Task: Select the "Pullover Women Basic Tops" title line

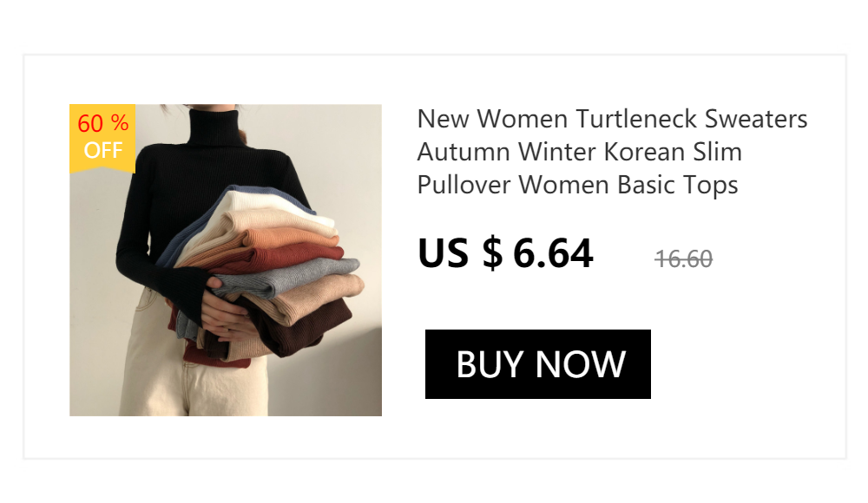Action: pos(577,186)
